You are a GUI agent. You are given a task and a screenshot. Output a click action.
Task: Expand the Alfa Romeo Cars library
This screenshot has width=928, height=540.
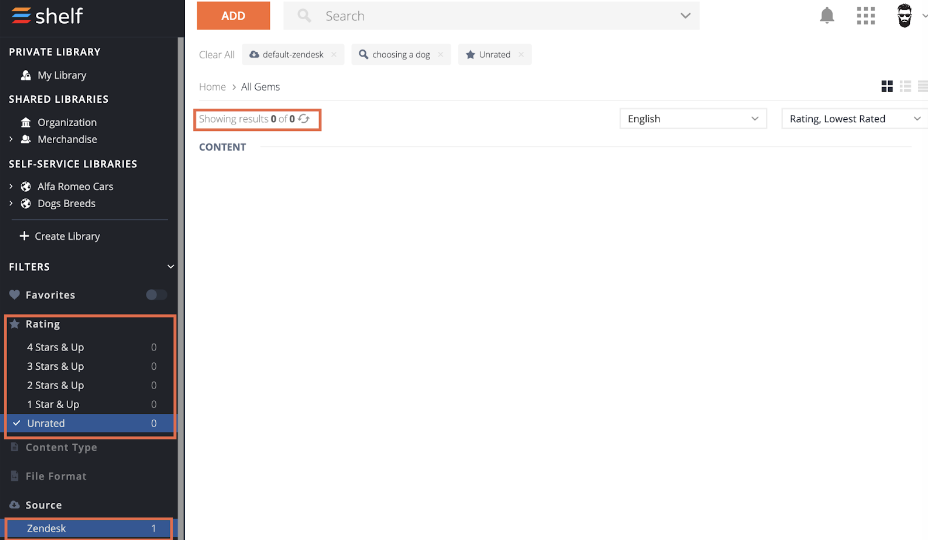[11, 187]
